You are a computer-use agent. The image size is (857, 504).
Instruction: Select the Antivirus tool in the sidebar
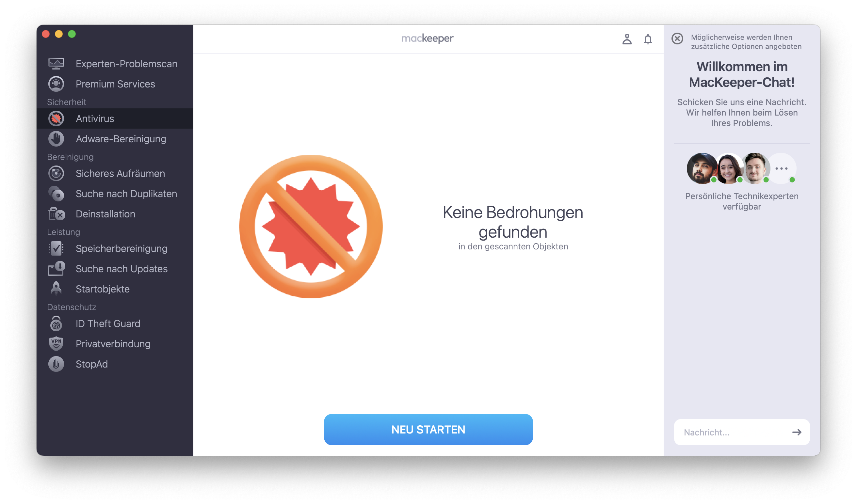(95, 118)
